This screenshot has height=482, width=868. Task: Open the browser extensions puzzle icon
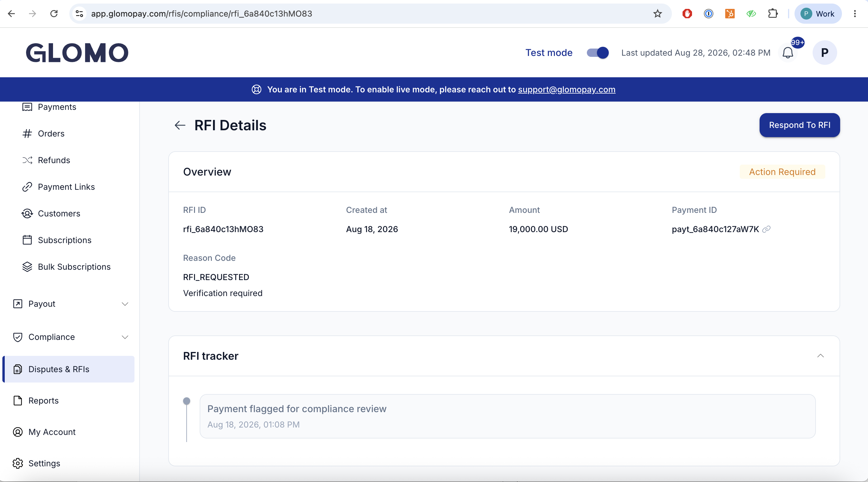pyautogui.click(x=773, y=14)
